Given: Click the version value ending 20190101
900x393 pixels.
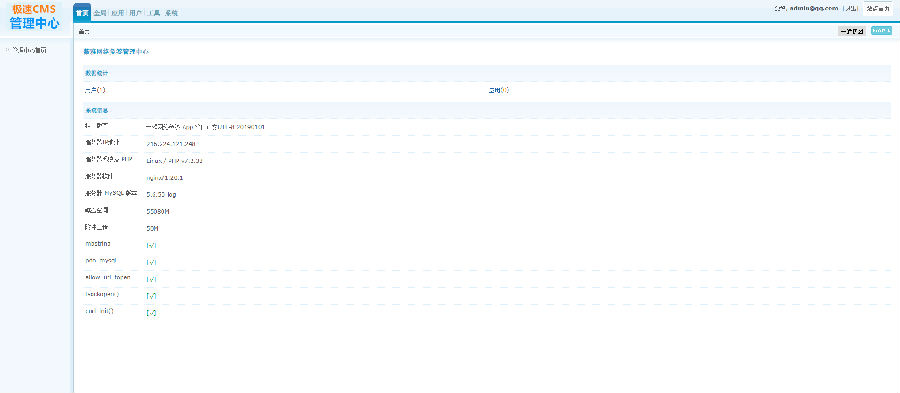Looking at the screenshot, I should tap(205, 126).
